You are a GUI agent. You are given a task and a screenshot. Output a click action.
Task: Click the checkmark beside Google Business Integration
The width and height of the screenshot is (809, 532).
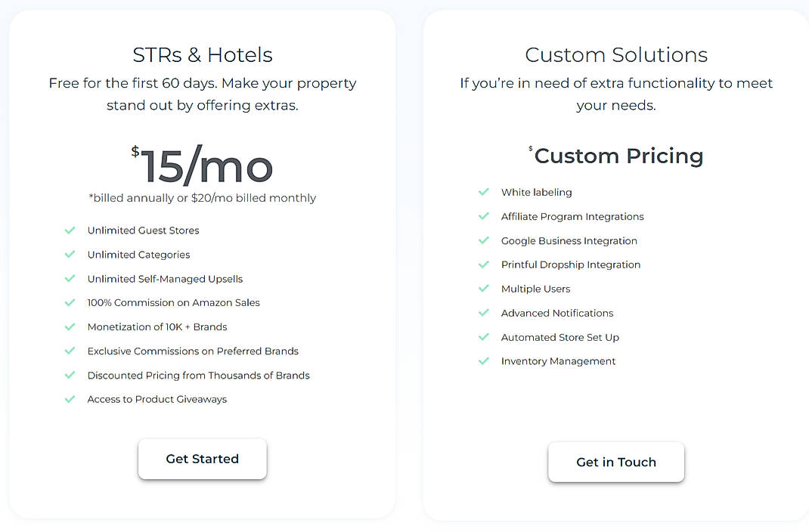tap(484, 241)
